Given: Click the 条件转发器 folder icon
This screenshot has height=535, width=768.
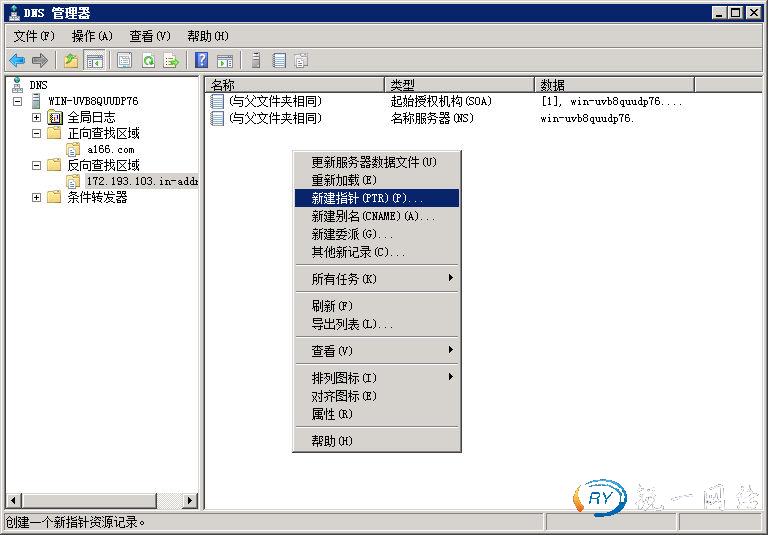Looking at the screenshot, I should coord(54,197).
